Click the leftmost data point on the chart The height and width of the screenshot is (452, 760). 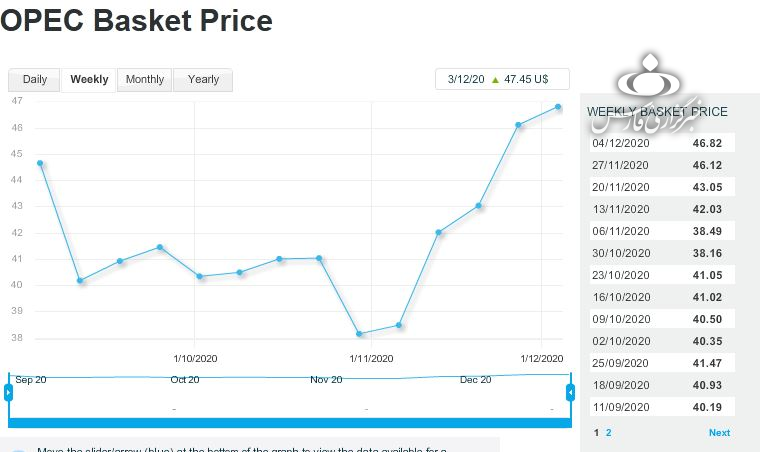click(x=40, y=163)
